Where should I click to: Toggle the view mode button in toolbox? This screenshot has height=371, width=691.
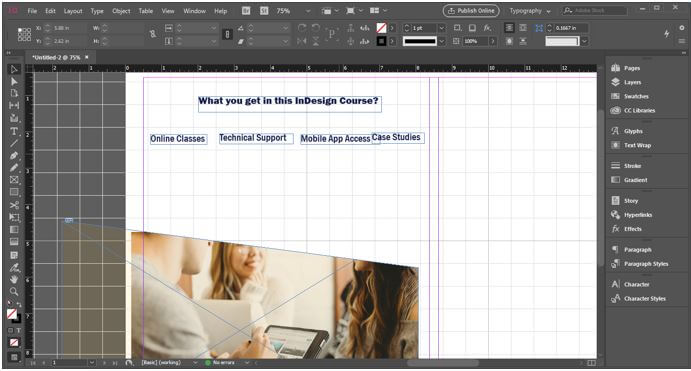[x=14, y=357]
